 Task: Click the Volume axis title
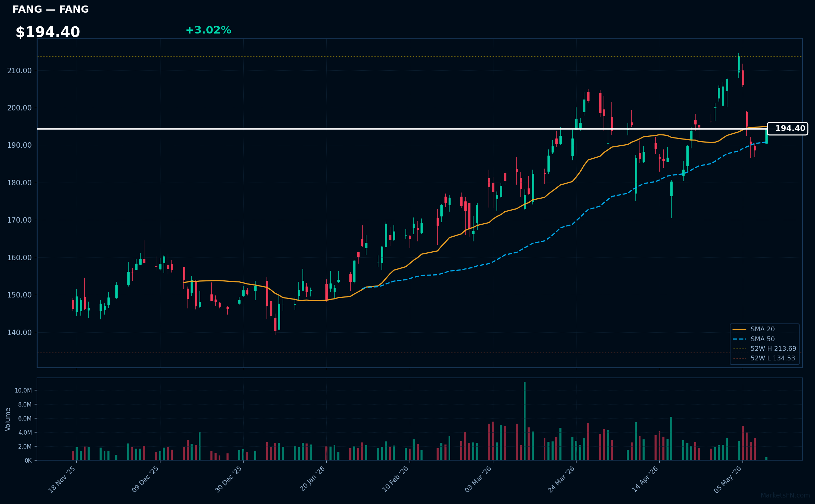[x=8, y=419]
